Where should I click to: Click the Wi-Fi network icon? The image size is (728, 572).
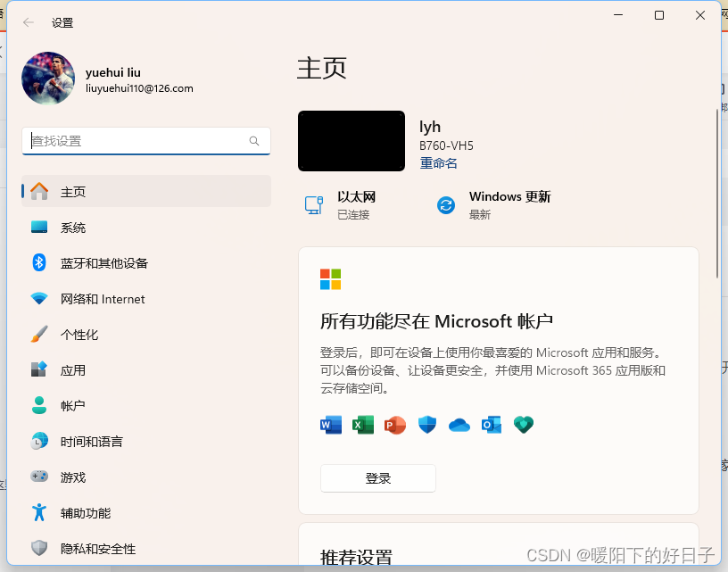click(x=39, y=298)
